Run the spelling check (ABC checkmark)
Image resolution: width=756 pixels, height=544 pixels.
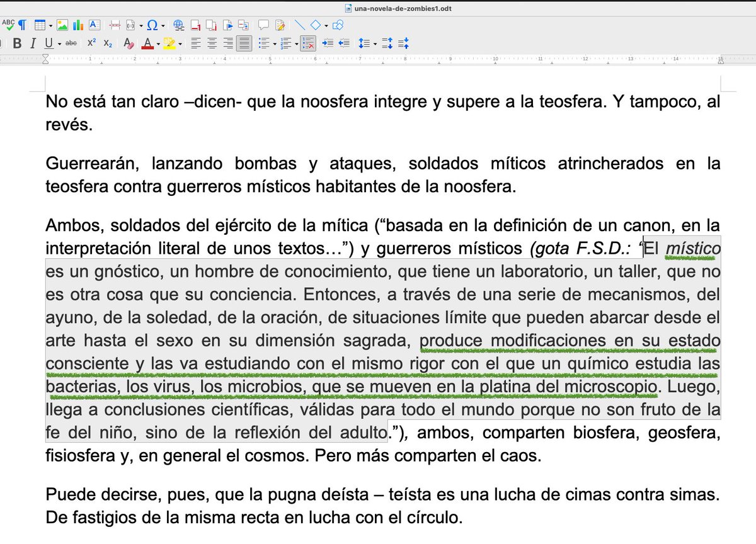pos(8,25)
